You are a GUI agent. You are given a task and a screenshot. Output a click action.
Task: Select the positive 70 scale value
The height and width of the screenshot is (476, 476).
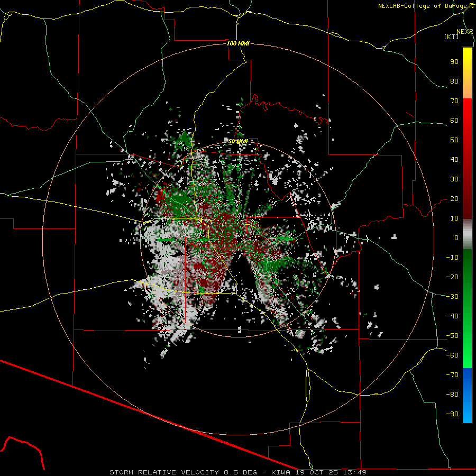(x=454, y=101)
